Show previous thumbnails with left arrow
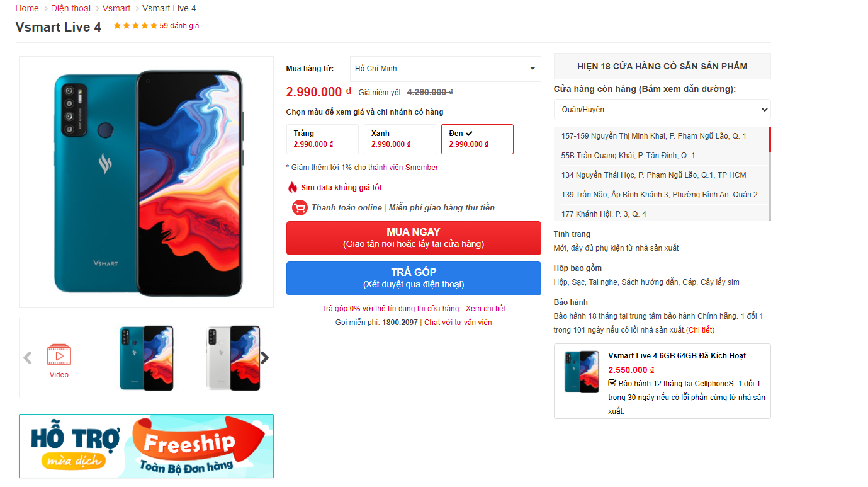 tap(27, 358)
